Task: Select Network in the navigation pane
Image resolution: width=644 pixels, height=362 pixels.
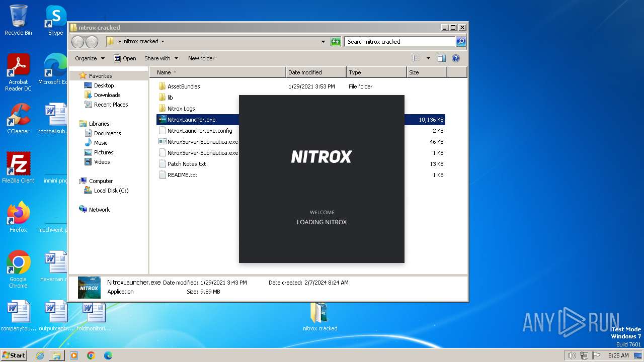Action: 99,210
